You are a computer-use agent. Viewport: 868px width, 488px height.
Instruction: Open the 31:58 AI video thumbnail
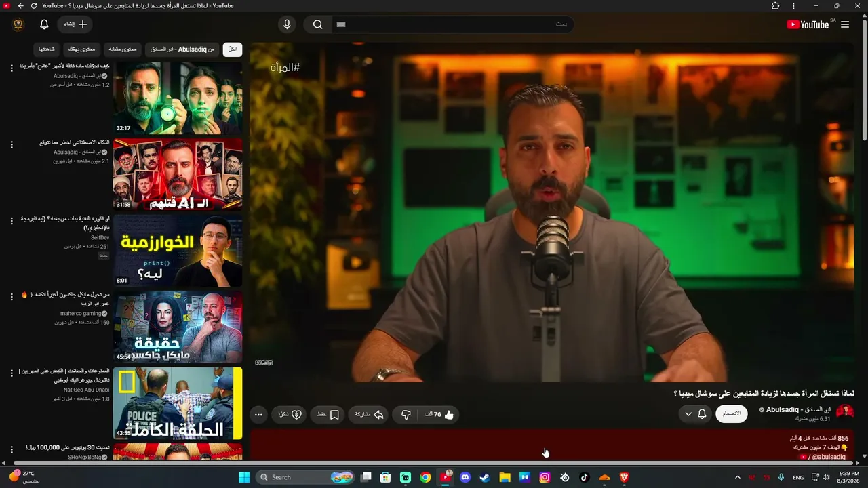click(178, 175)
